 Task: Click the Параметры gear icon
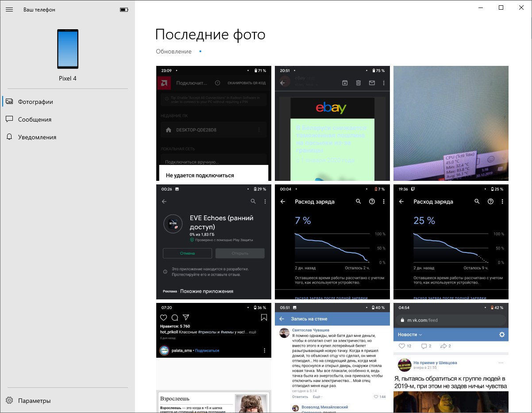[9, 401]
